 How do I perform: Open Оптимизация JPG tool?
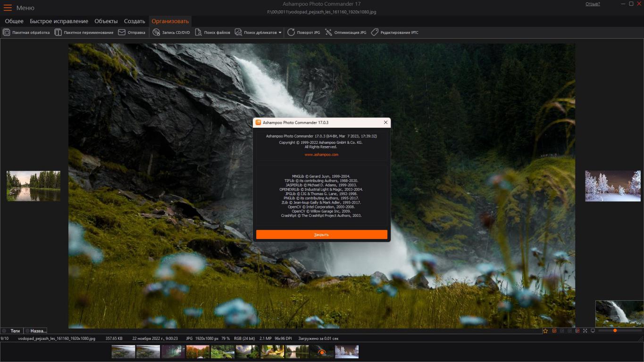tap(329, 33)
